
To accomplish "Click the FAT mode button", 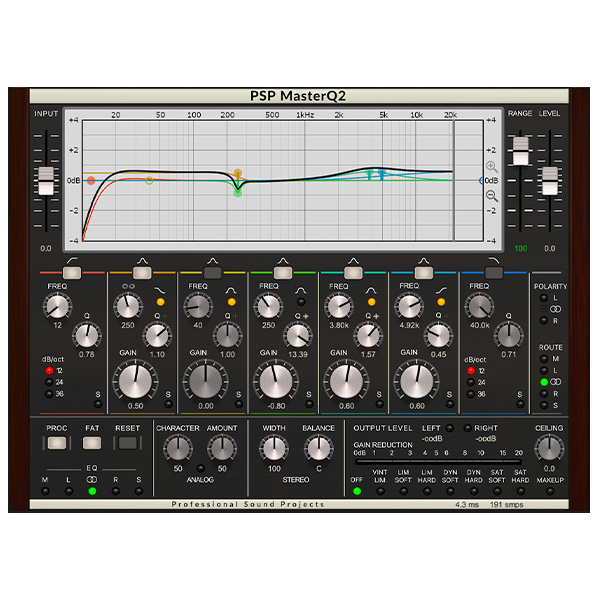I will point(92,443).
